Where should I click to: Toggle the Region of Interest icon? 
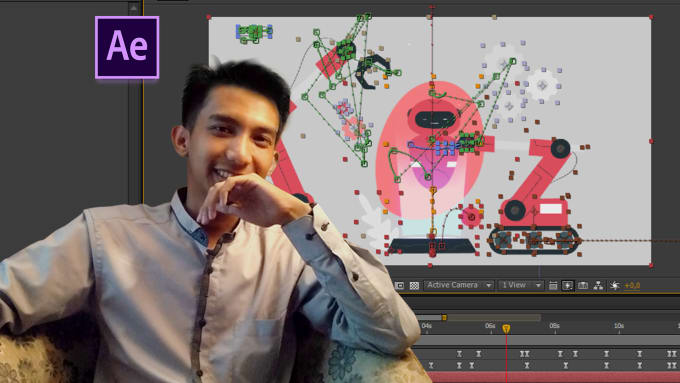(399, 285)
